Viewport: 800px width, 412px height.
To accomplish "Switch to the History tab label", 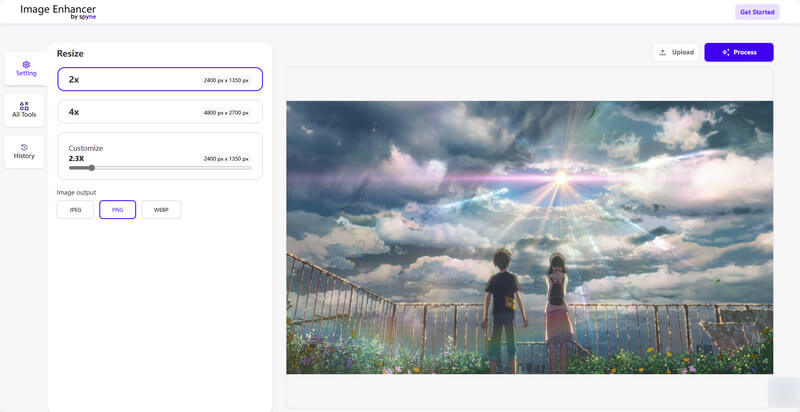I will pyautogui.click(x=24, y=156).
